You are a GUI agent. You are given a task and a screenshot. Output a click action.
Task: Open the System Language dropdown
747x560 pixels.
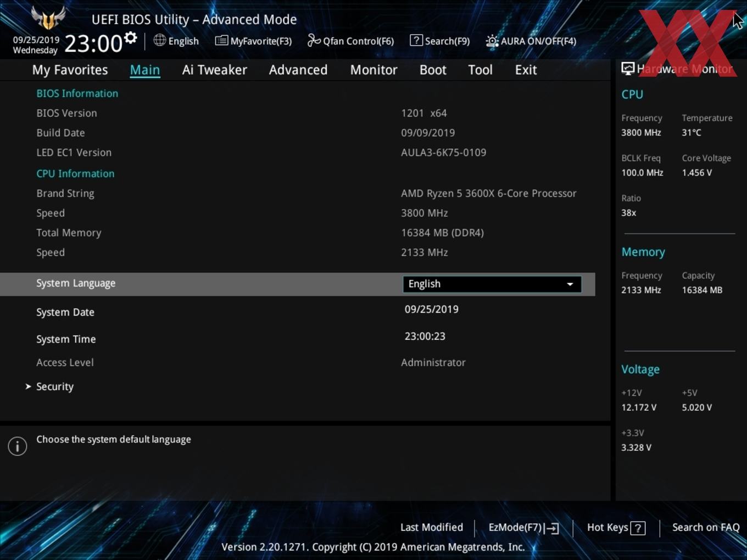click(x=492, y=284)
